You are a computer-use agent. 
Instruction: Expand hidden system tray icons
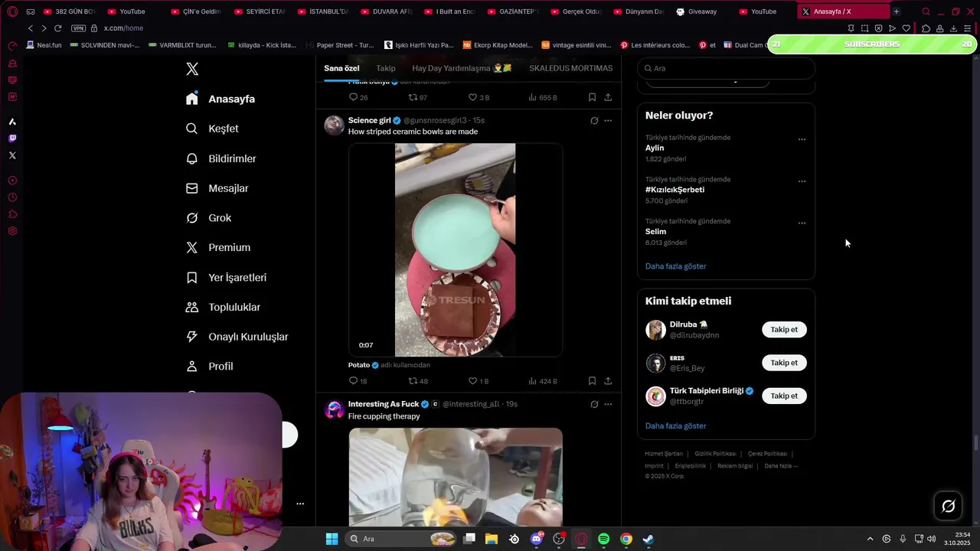(870, 539)
